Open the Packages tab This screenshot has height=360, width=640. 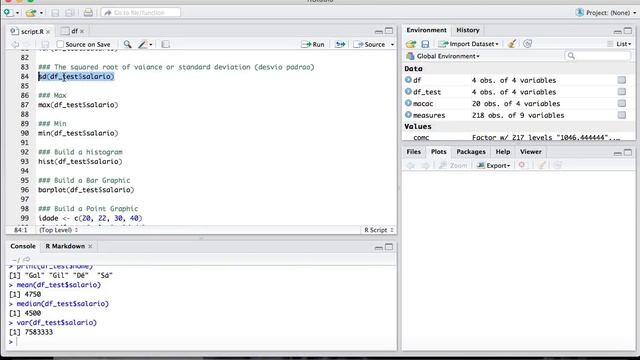pyautogui.click(x=471, y=152)
